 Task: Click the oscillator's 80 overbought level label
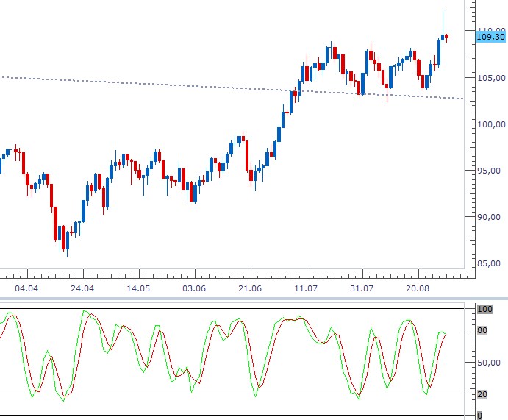pyautogui.click(x=483, y=330)
